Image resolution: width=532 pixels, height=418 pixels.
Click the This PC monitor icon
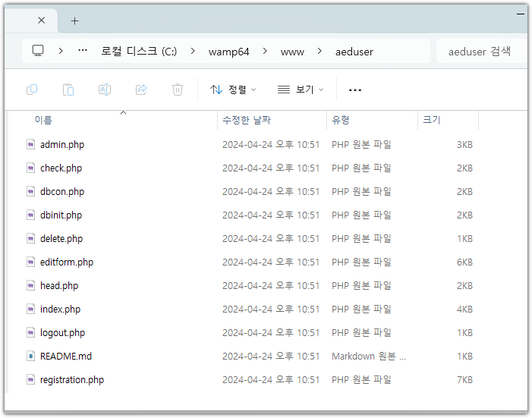(x=38, y=52)
